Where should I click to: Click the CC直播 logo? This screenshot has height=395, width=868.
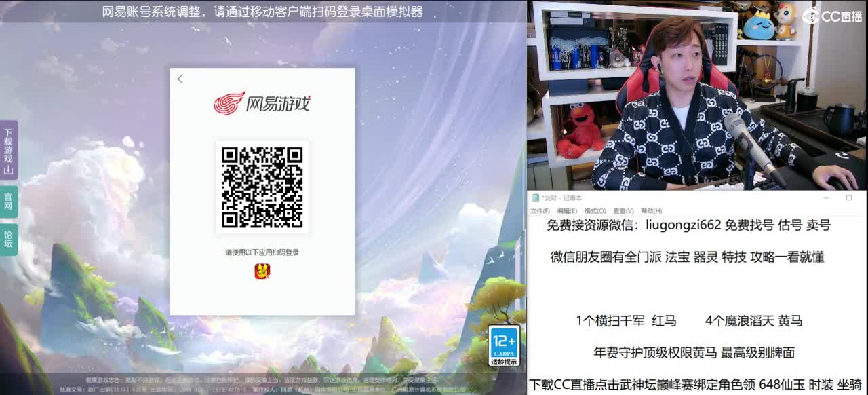[x=832, y=16]
